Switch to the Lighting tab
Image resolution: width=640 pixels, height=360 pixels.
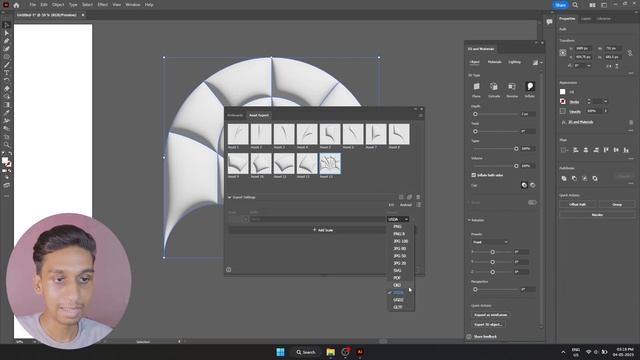coord(514,62)
